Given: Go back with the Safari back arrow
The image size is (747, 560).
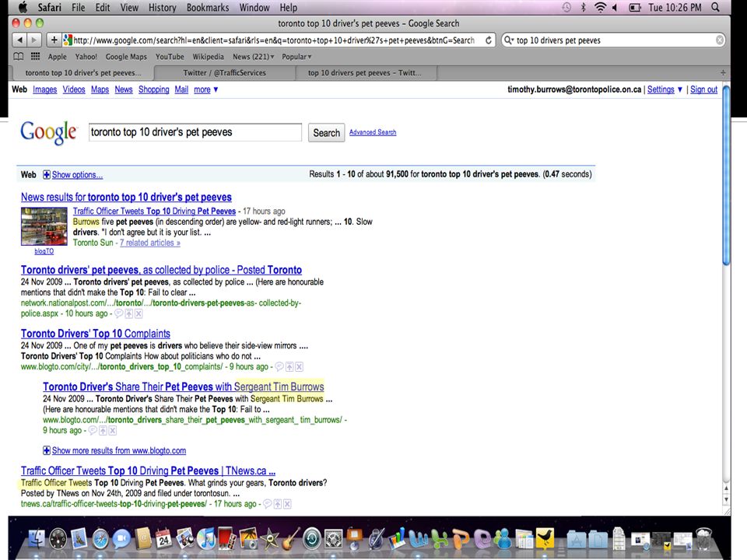Looking at the screenshot, I should point(19,40).
